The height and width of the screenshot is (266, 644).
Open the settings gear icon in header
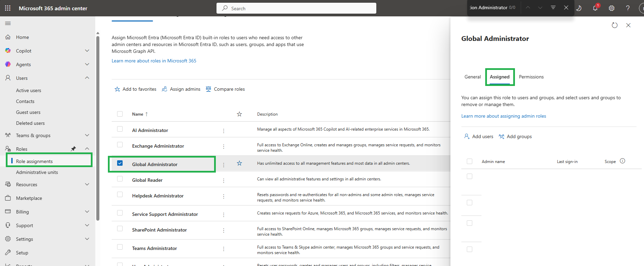[612, 8]
